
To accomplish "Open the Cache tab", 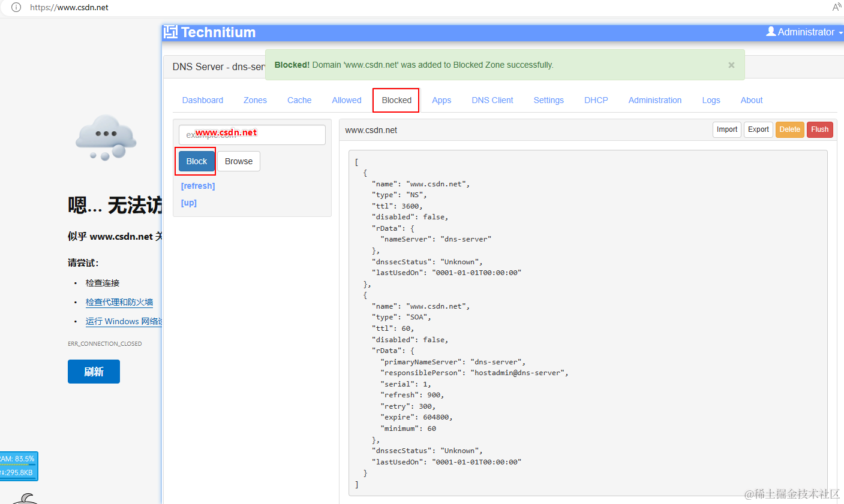I will coord(299,100).
